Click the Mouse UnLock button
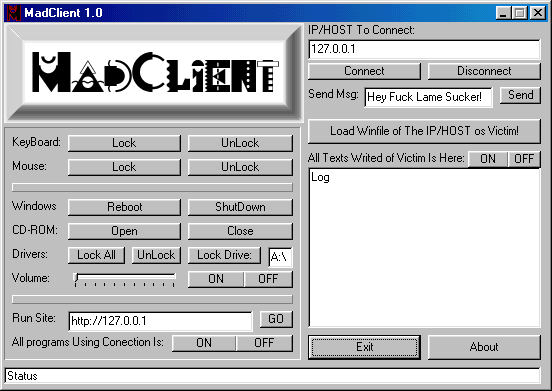This screenshot has height=391, width=552. tap(240, 167)
